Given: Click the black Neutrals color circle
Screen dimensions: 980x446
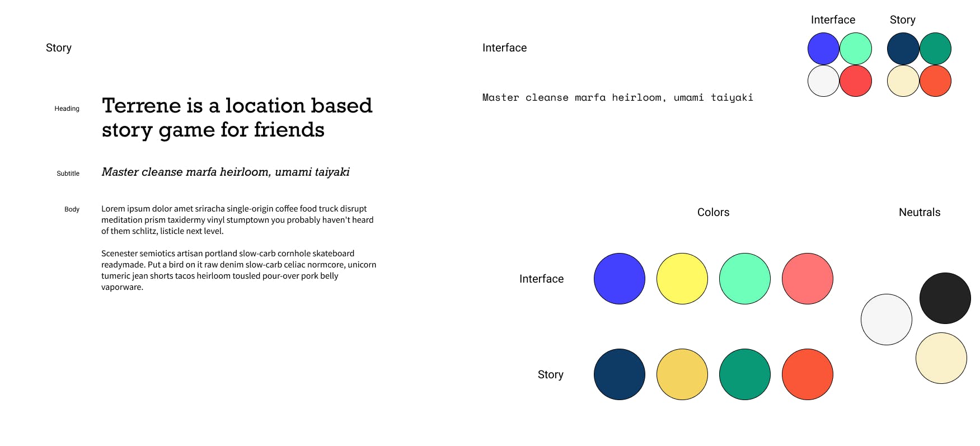Looking at the screenshot, I should [945, 298].
